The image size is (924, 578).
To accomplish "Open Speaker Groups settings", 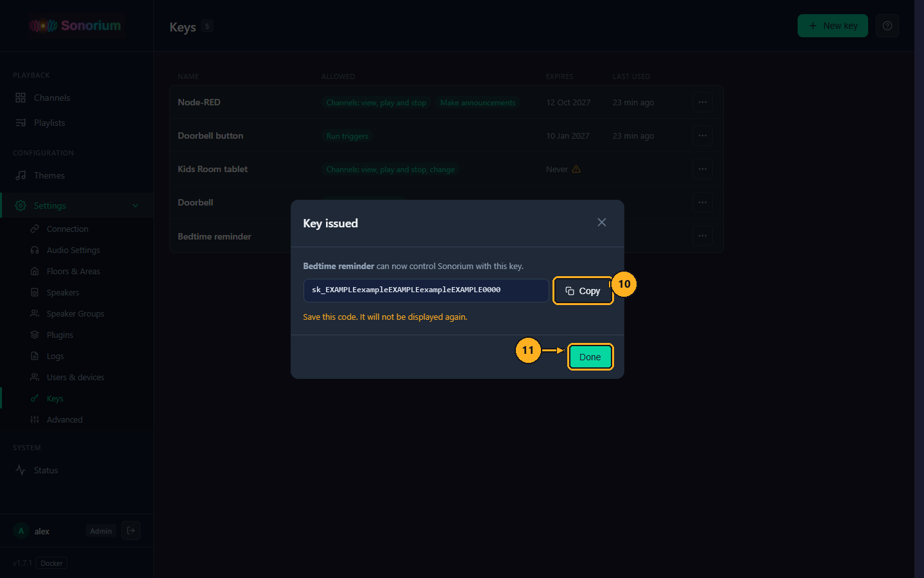I will point(76,313).
